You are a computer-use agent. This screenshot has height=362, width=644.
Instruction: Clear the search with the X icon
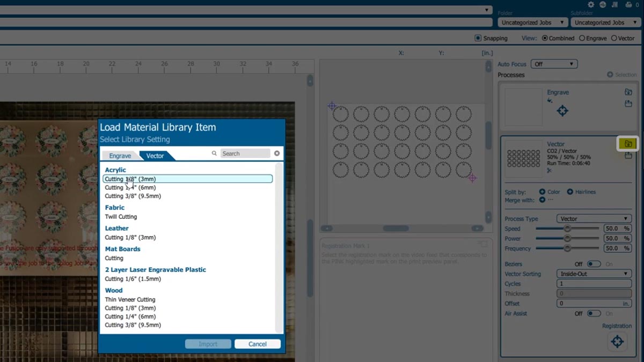point(277,153)
